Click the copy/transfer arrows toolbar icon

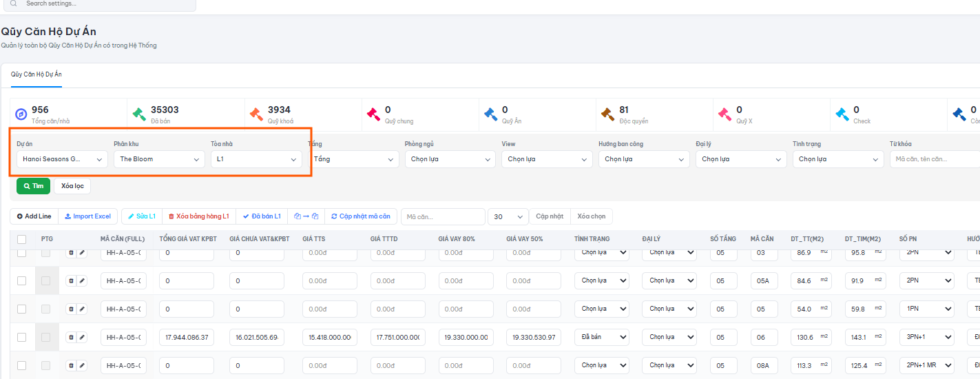tap(306, 216)
